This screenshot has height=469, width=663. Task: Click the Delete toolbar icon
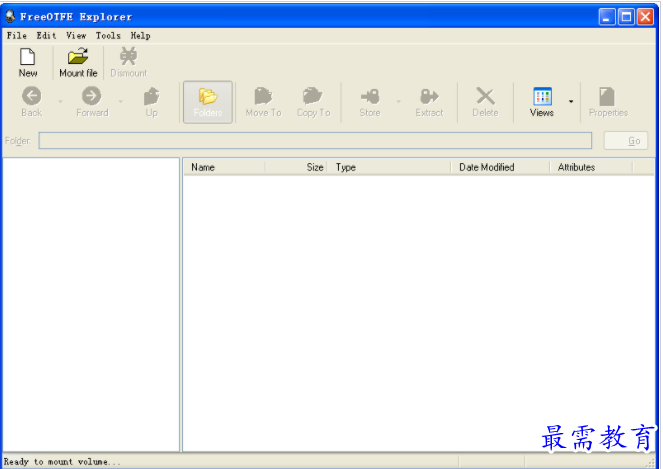pyautogui.click(x=485, y=96)
